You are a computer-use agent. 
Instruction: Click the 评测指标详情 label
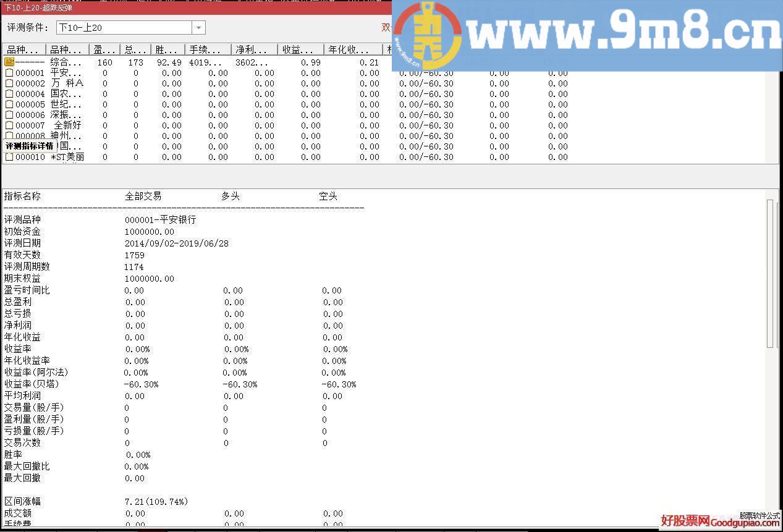(28, 145)
